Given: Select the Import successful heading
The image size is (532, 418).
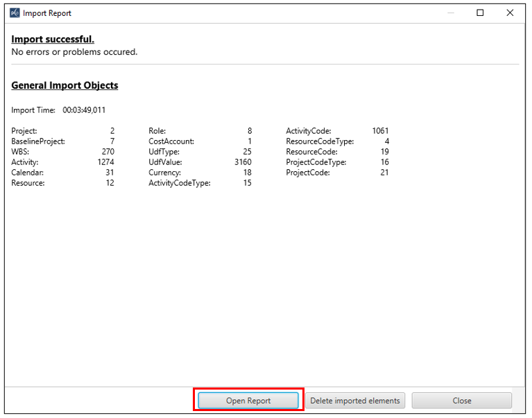Looking at the screenshot, I should click(53, 39).
